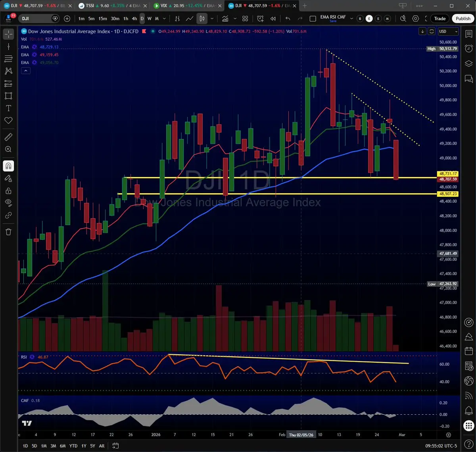Open the order panel list-check icon
The width and height of the screenshot is (476, 452).
tap(468, 366)
